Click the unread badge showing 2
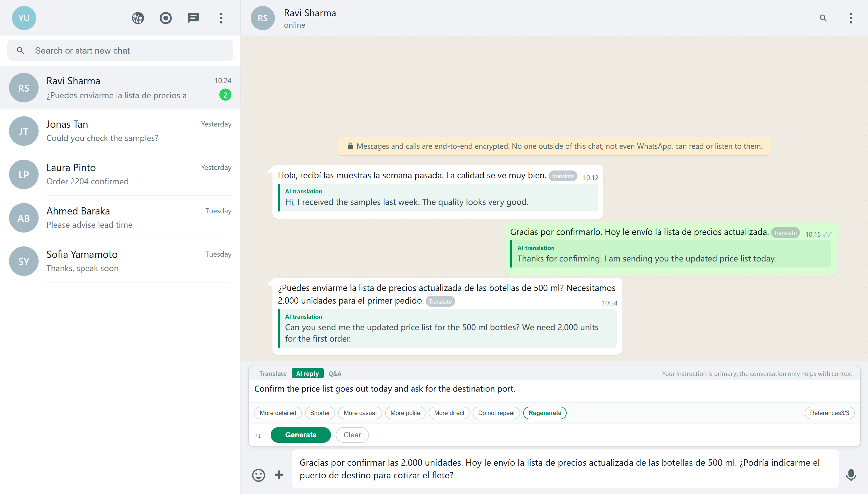Screen dimensions: 868x494 pyautogui.click(x=225, y=95)
